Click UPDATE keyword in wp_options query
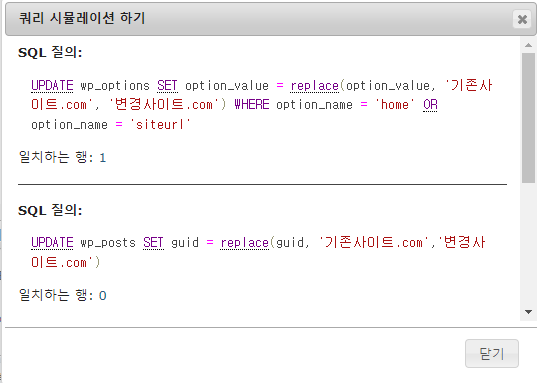 point(52,86)
